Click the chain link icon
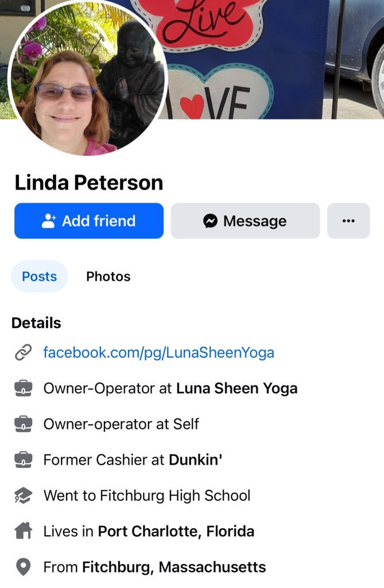Image resolution: width=384 pixels, height=588 pixels. tap(24, 353)
